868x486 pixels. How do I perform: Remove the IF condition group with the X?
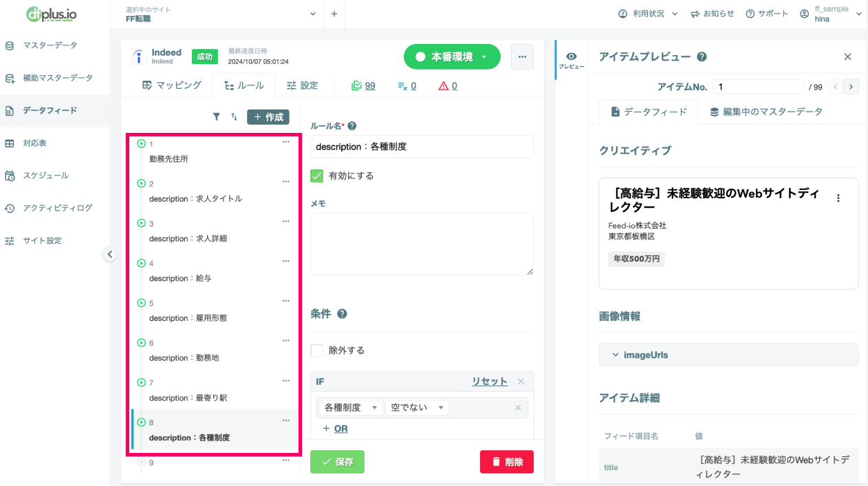click(x=521, y=381)
